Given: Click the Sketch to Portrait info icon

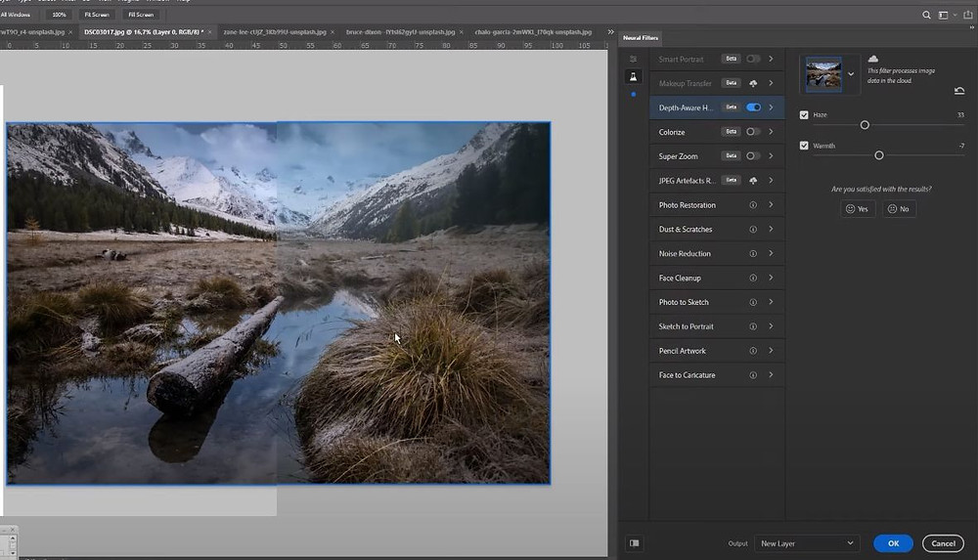Looking at the screenshot, I should pyautogui.click(x=753, y=326).
